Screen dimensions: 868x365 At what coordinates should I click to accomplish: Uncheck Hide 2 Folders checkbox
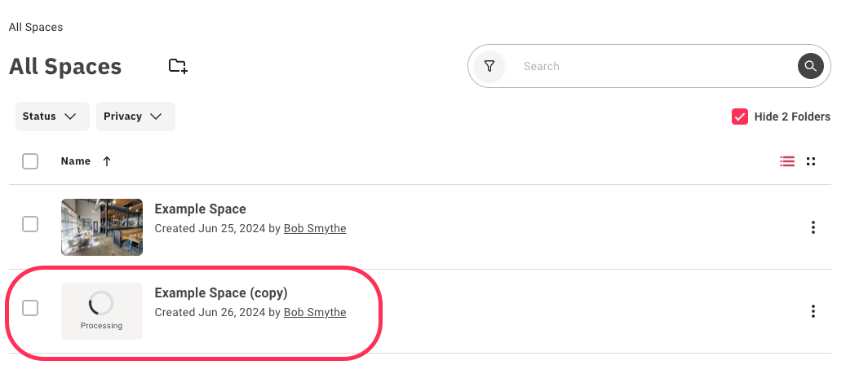[x=740, y=117]
